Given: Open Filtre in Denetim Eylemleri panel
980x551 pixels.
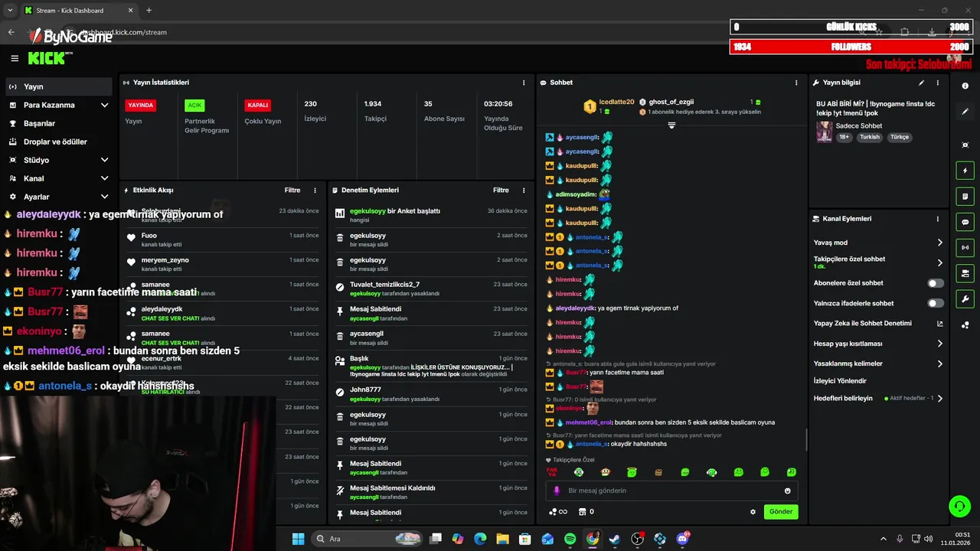Looking at the screenshot, I should coord(501,190).
